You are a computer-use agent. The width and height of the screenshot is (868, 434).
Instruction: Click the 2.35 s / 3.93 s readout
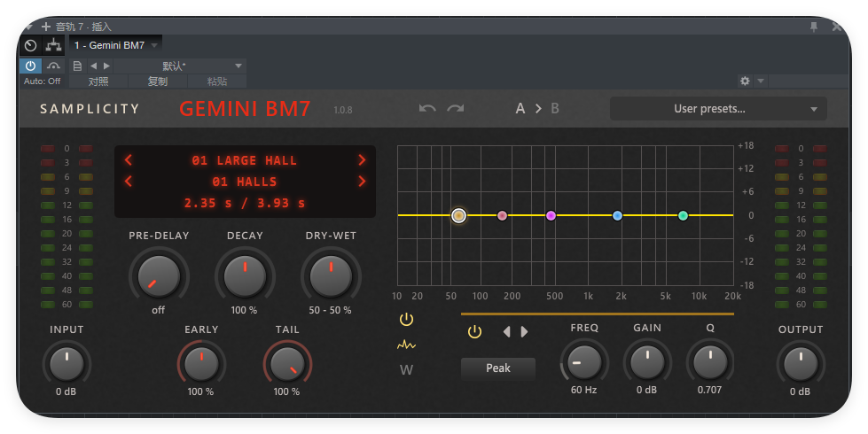point(244,203)
